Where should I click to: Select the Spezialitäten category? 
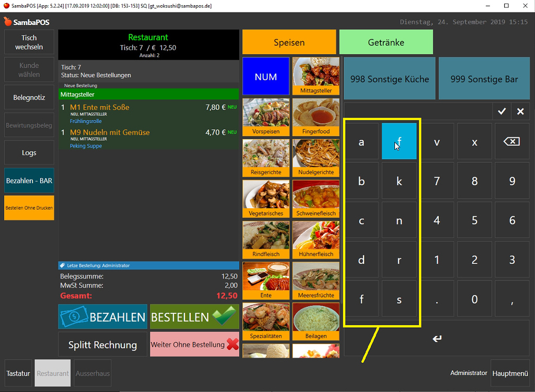(265, 321)
